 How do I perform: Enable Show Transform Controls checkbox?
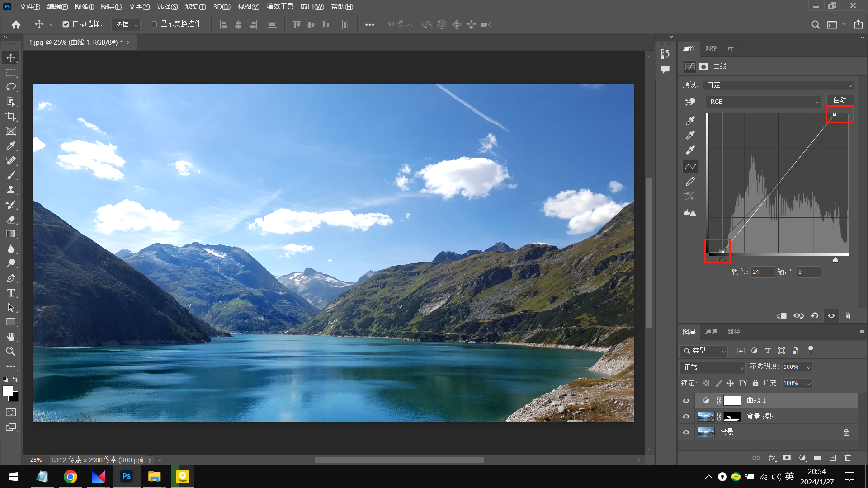[x=154, y=24]
